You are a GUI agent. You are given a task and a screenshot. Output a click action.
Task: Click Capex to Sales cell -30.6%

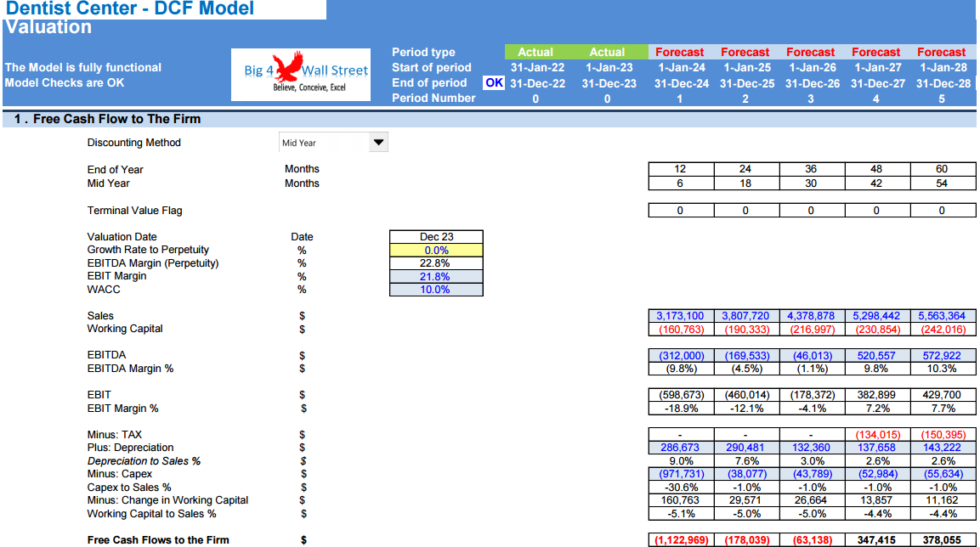[x=681, y=487]
